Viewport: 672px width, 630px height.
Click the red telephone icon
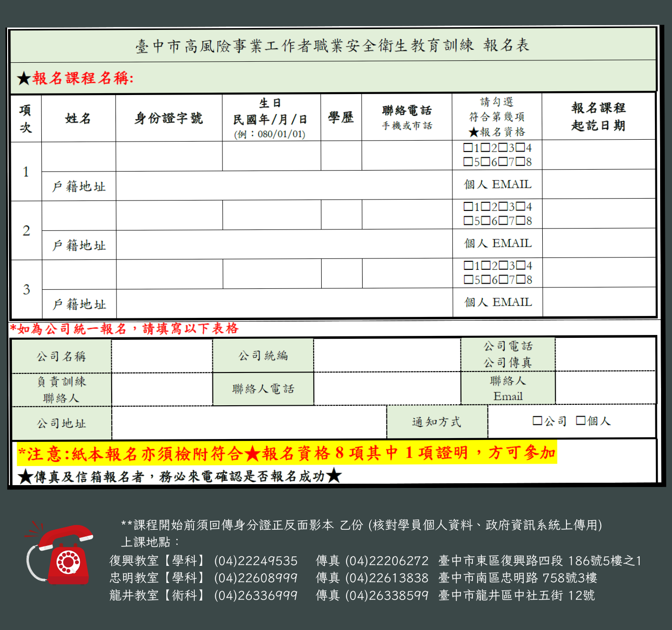click(59, 554)
